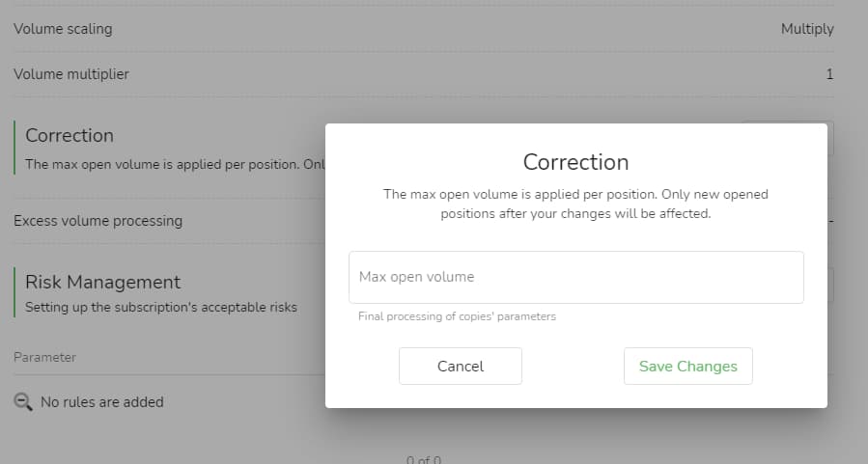This screenshot has width=868, height=464.
Task: Click the 0 of 0 pagination text
Action: click(424, 459)
